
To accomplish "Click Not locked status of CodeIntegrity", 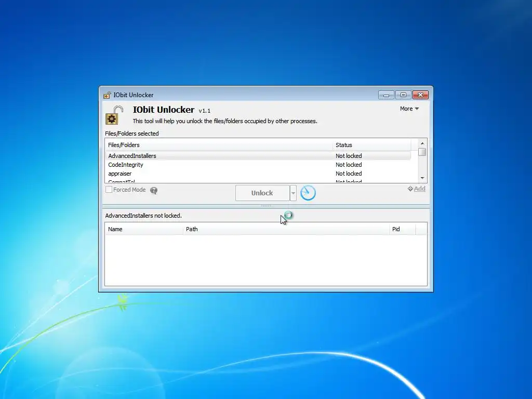I will [349, 165].
